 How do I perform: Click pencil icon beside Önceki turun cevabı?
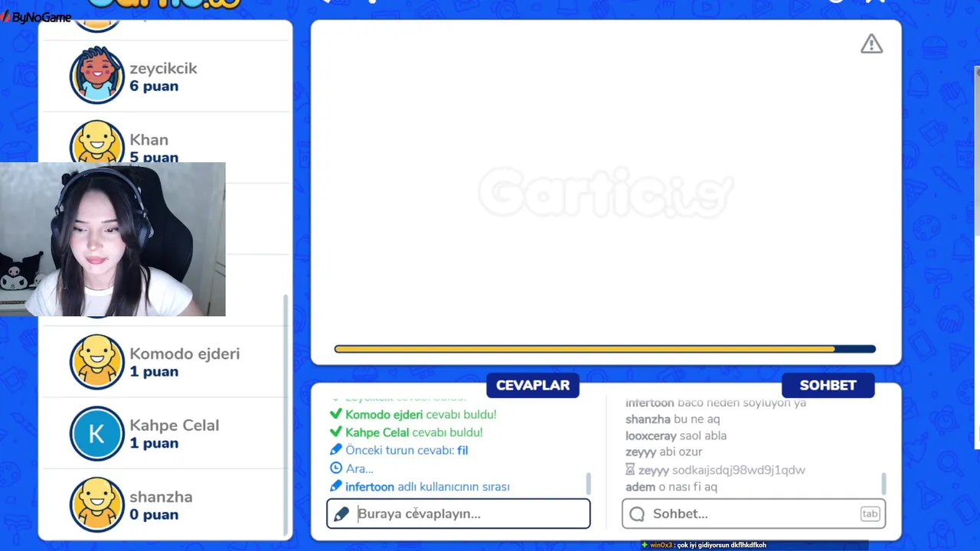pos(335,450)
